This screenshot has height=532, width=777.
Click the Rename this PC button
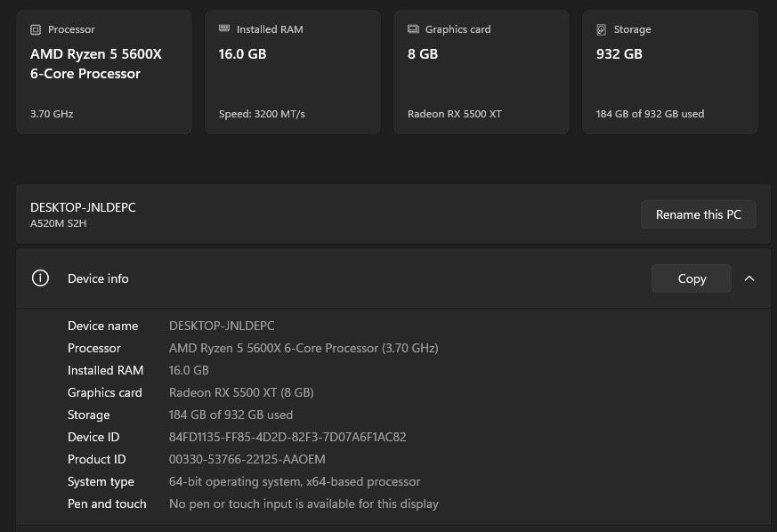698,214
